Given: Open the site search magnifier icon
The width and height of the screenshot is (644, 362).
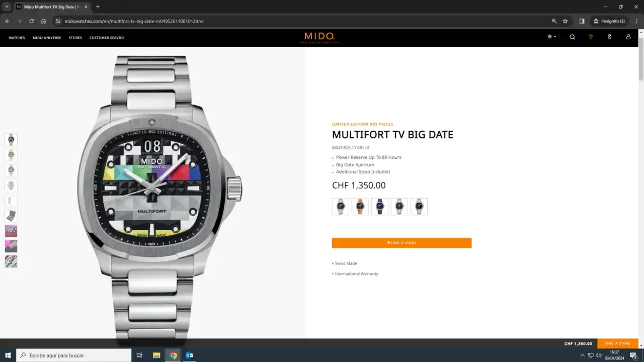Looking at the screenshot, I should [x=572, y=37].
